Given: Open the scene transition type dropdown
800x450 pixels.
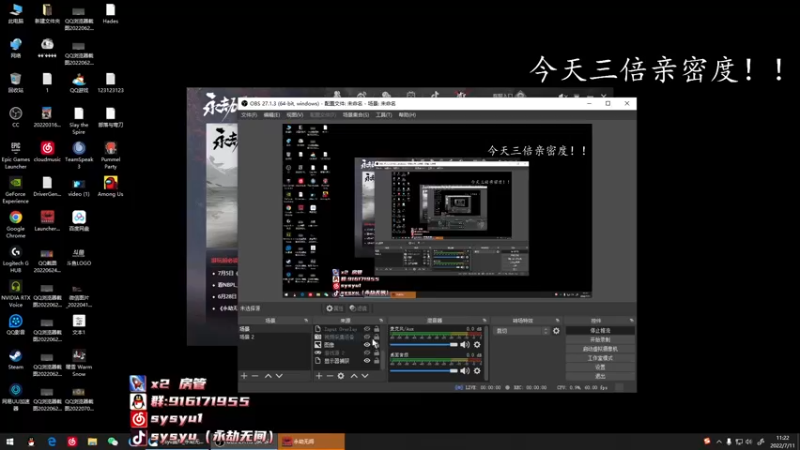Looking at the screenshot, I should (x=521, y=331).
